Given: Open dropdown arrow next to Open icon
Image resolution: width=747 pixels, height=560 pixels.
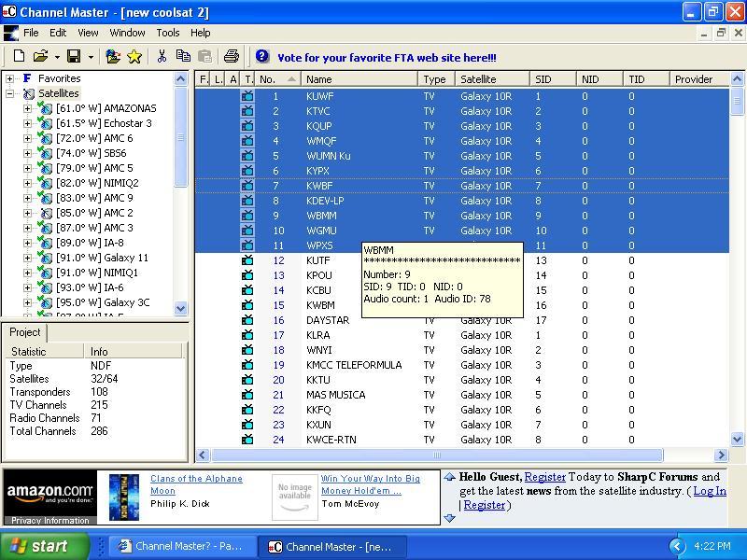Looking at the screenshot, I should click(x=57, y=57).
